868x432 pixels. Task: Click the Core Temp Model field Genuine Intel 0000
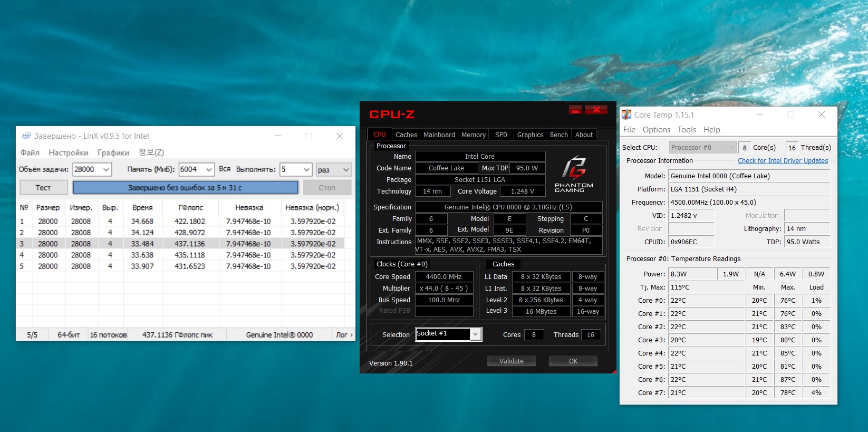(749, 176)
